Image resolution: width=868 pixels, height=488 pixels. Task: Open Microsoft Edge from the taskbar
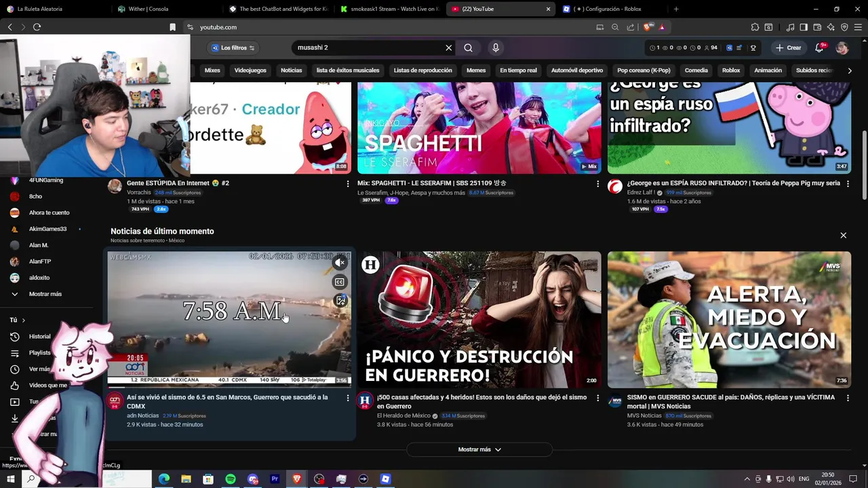click(x=163, y=479)
